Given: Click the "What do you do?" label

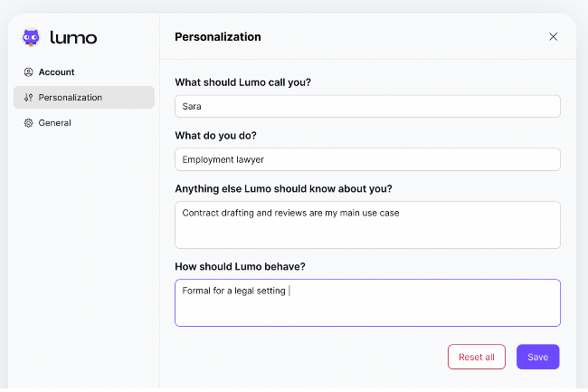Looking at the screenshot, I should (x=217, y=136).
